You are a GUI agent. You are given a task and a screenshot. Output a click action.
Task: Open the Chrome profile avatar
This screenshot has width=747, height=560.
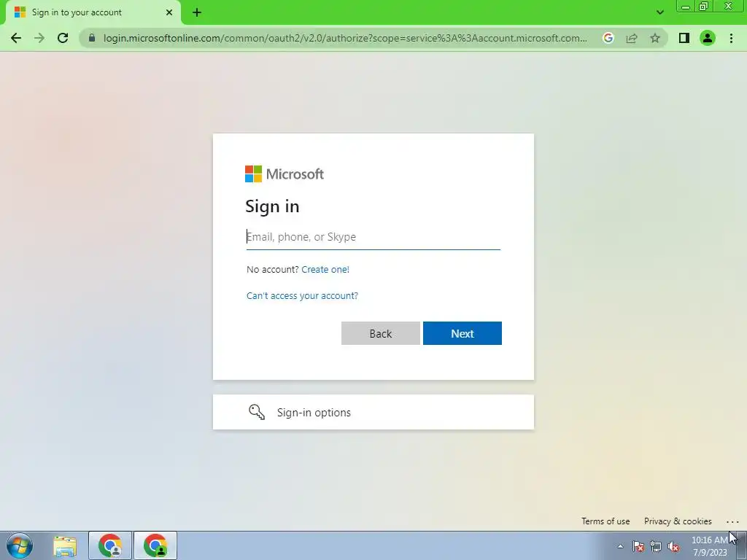708,38
